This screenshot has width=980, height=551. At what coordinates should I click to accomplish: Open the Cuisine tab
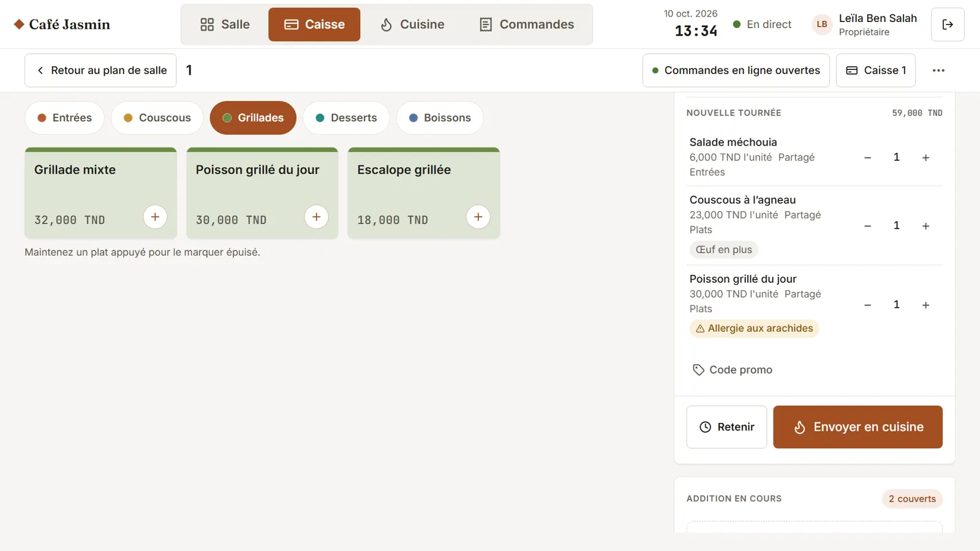[x=412, y=24]
